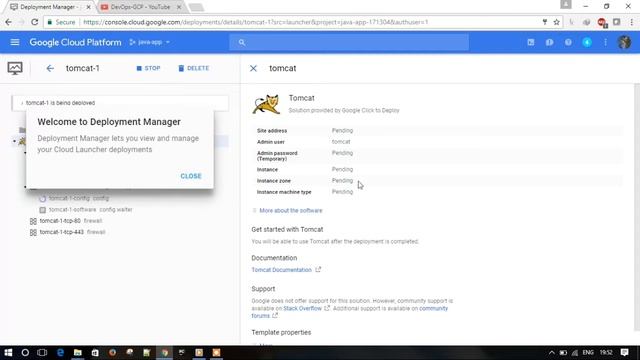The height and width of the screenshot is (360, 640).
Task: Click the Admin user value 'tomcat'
Action: click(341, 142)
